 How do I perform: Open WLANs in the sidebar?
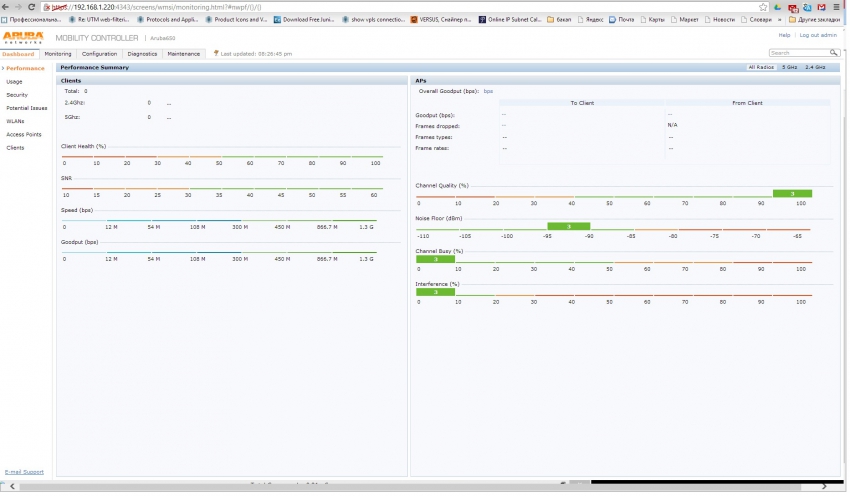[x=15, y=121]
